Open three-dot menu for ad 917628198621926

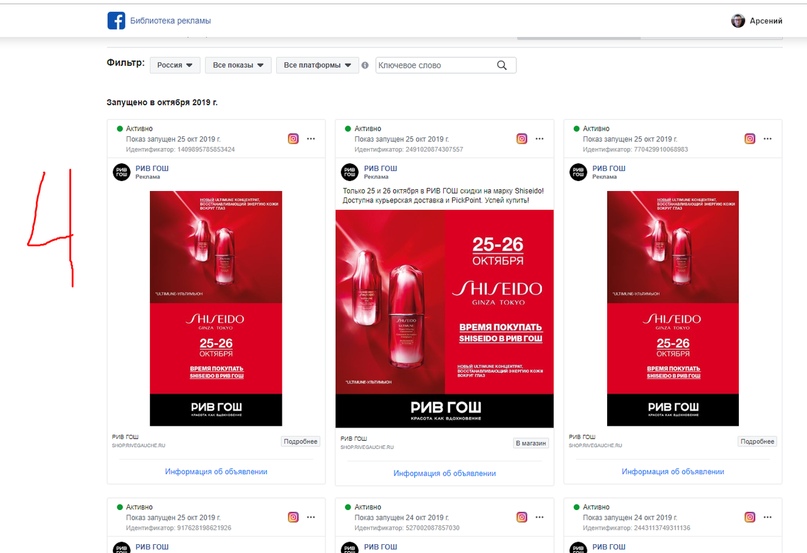[x=311, y=517]
